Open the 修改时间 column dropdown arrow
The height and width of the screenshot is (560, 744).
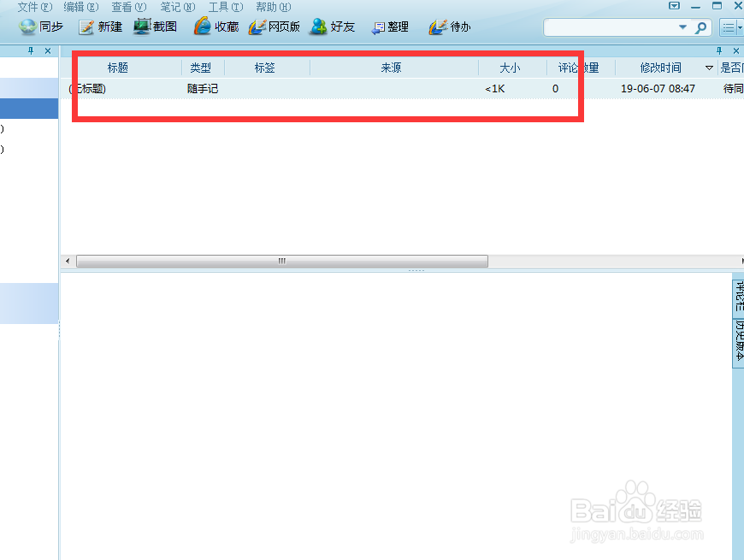pos(710,68)
